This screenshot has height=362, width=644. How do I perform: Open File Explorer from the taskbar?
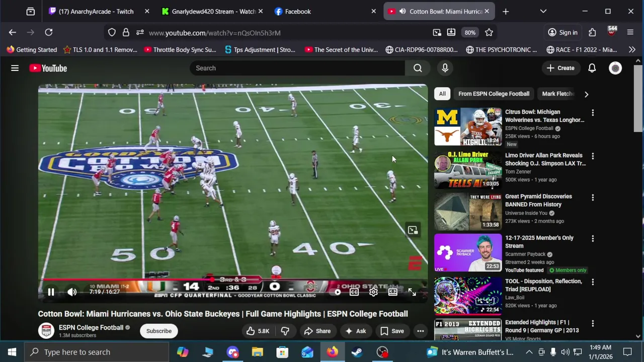[x=257, y=352]
